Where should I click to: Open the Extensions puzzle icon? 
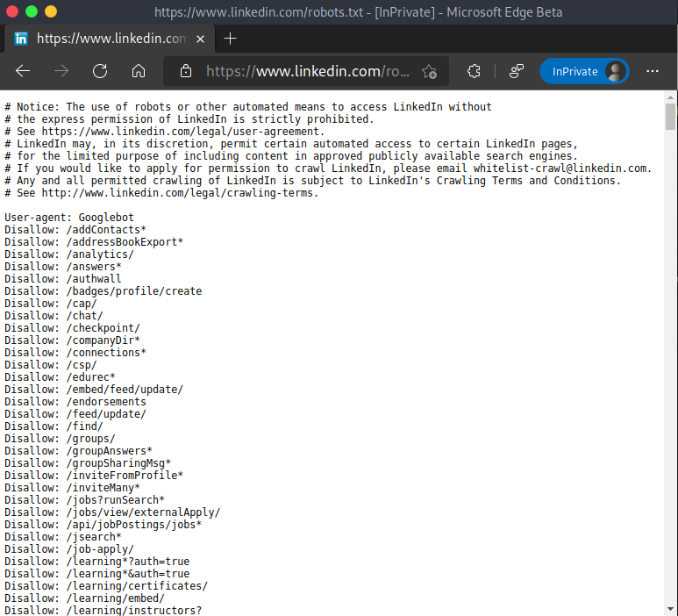click(474, 71)
